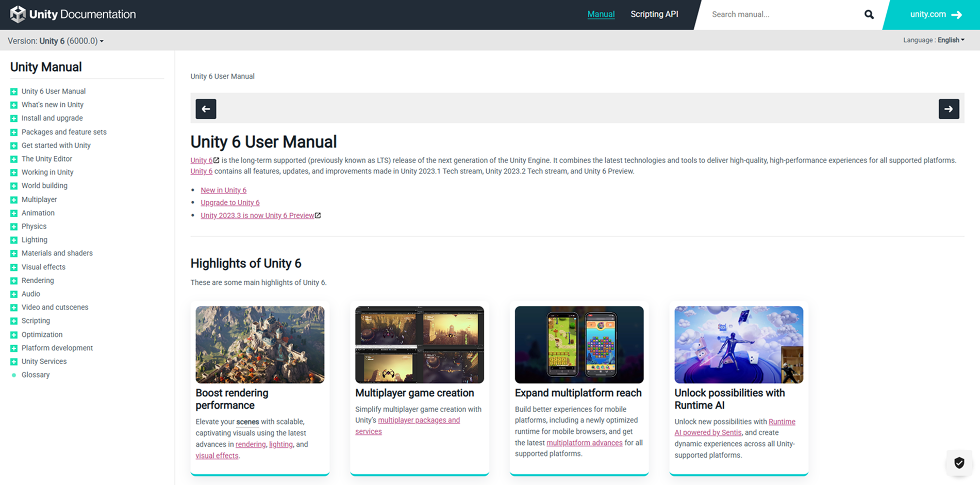
Task: Open the Unity Manual sidebar heading
Action: pos(46,67)
